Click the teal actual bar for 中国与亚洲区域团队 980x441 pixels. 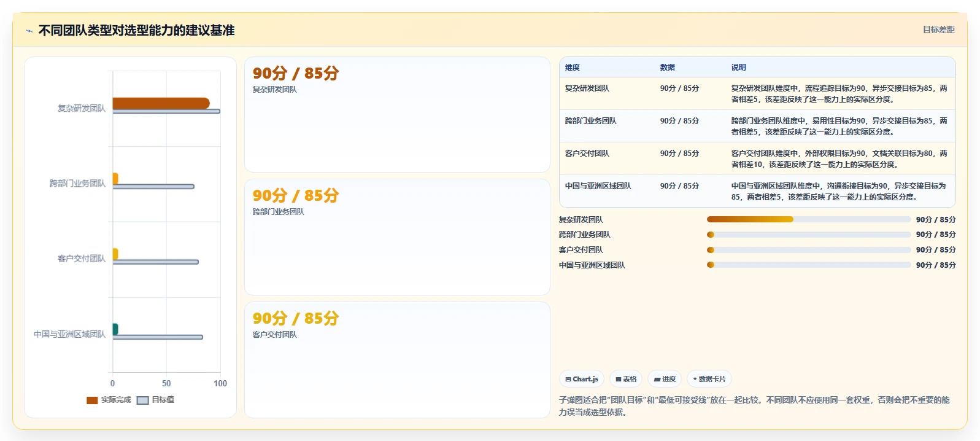(x=115, y=329)
